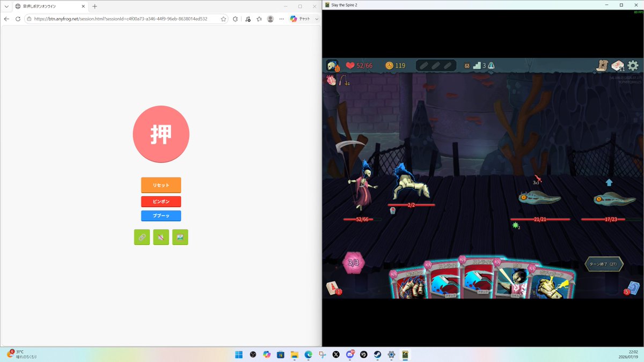Click the blue ブブーッ button
Screen dimensions: 644x362
tap(161, 216)
